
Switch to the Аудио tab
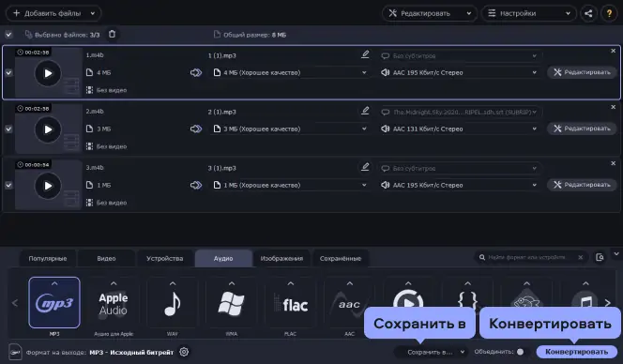click(x=223, y=258)
